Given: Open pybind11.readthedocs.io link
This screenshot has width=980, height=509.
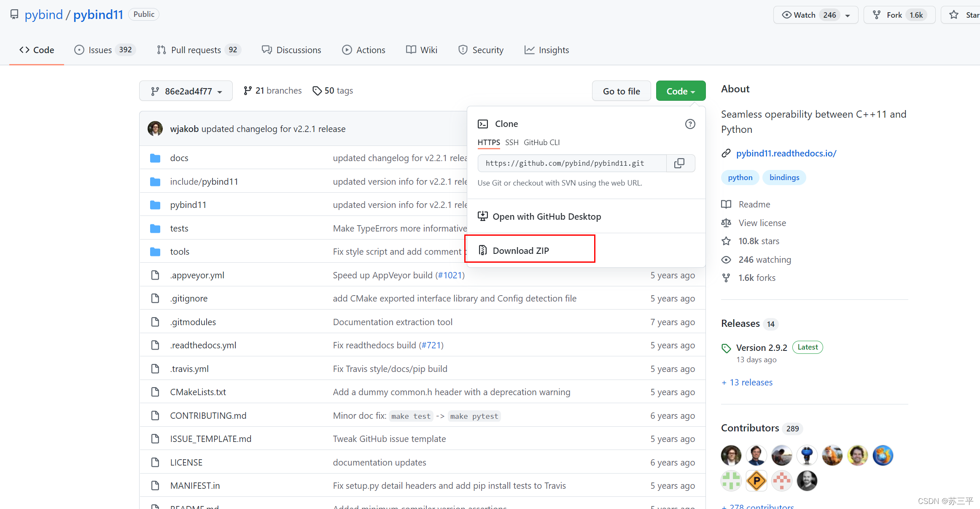Looking at the screenshot, I should point(786,154).
